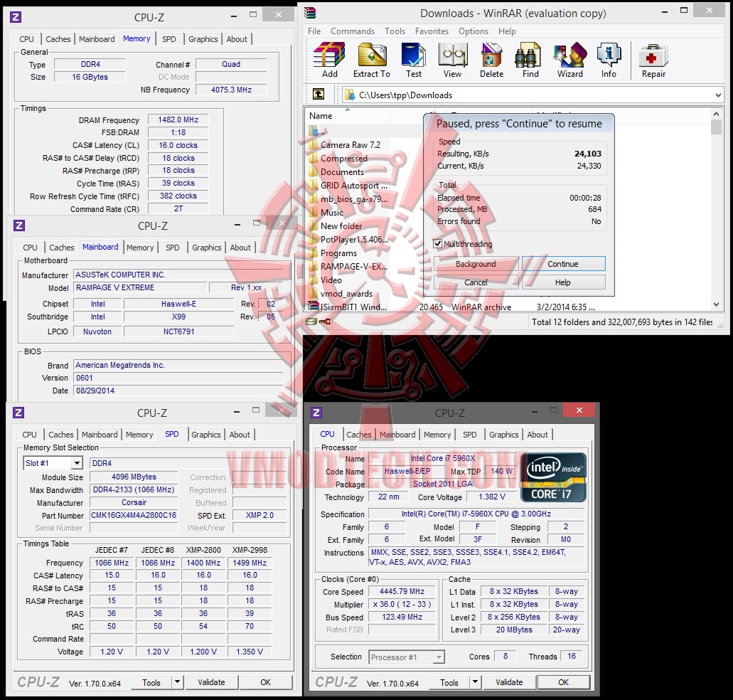Open the WinRAR path dropdown arrow
Image resolution: width=733 pixels, height=700 pixels.
click(718, 95)
